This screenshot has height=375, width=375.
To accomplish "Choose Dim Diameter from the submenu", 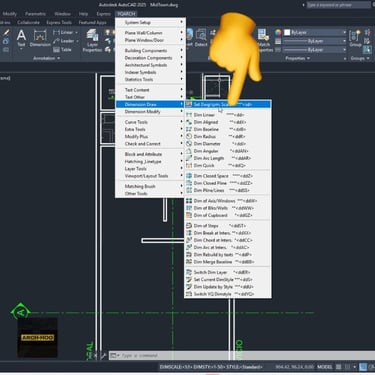I will pyautogui.click(x=228, y=144).
